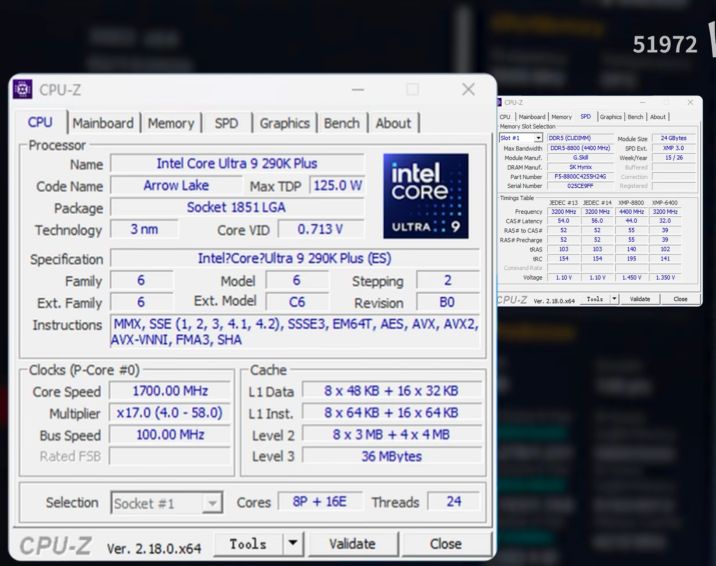Open the Bench tab in the small SPD window
This screenshot has height=566, width=716.
coord(635,117)
